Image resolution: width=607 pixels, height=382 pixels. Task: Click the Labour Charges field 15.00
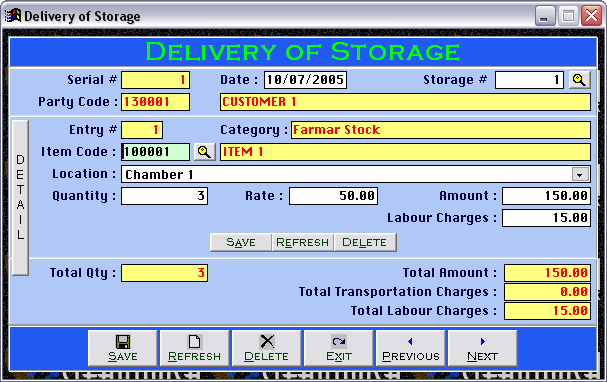tap(546, 218)
